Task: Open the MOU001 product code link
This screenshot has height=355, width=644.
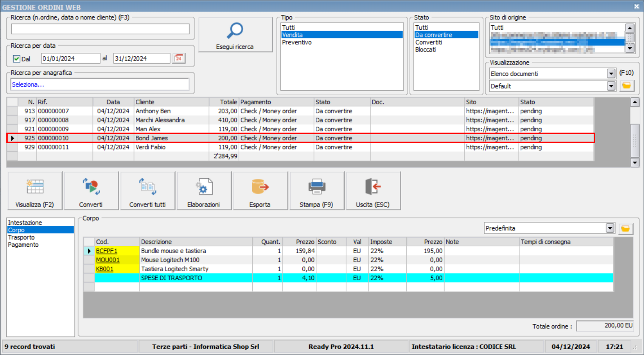Action: pyautogui.click(x=108, y=260)
